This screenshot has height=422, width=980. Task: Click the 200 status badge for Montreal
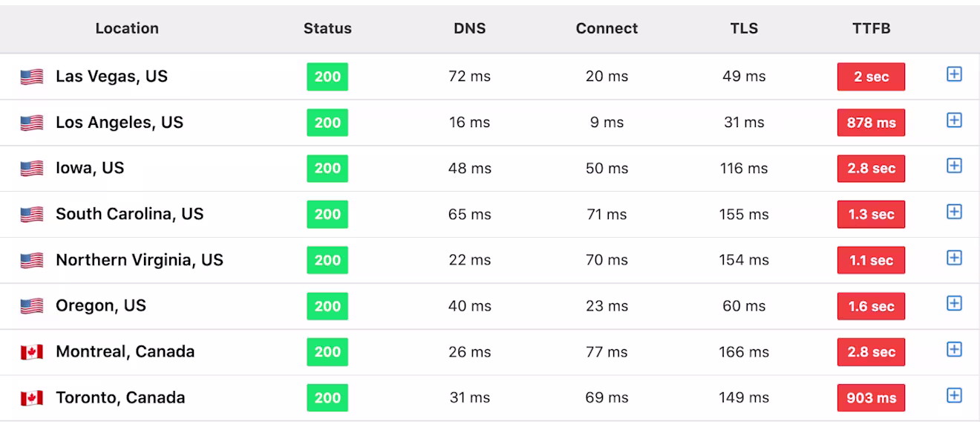pyautogui.click(x=327, y=352)
